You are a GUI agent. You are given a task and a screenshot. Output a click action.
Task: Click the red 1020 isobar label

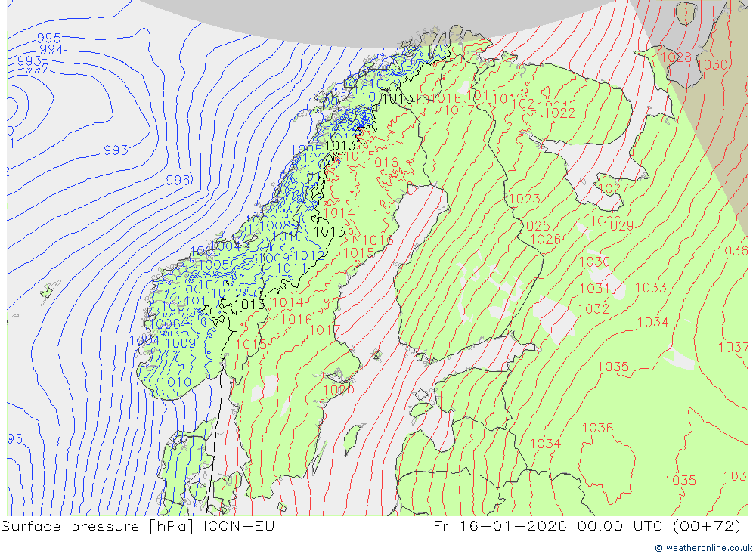(x=339, y=390)
